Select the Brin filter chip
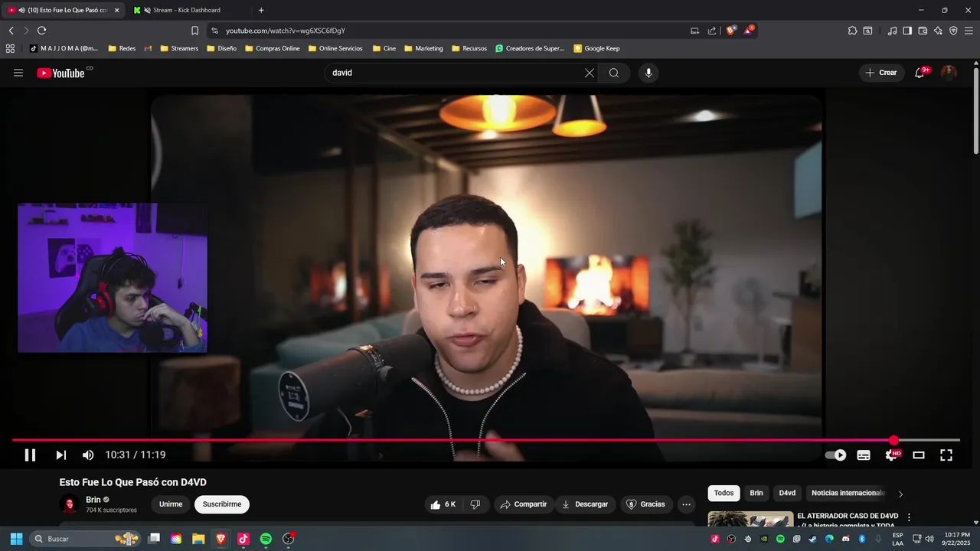Screen dimensions: 980x551 coord(756,494)
